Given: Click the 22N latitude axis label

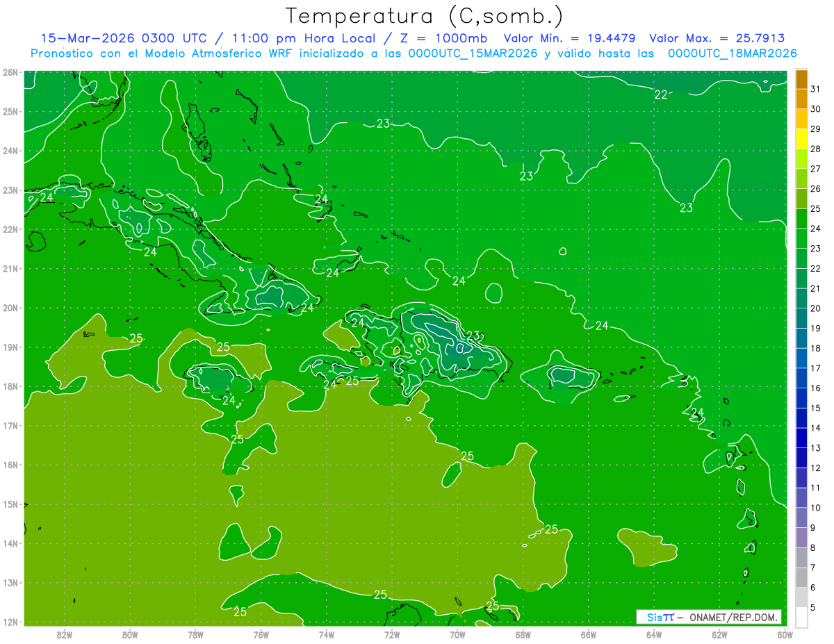Looking at the screenshot, I should pos(10,229).
